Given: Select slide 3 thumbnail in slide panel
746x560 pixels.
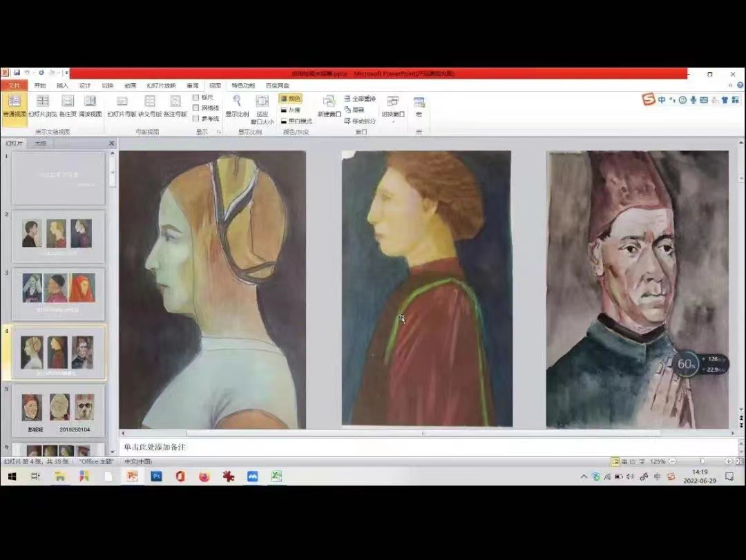Looking at the screenshot, I should (59, 294).
